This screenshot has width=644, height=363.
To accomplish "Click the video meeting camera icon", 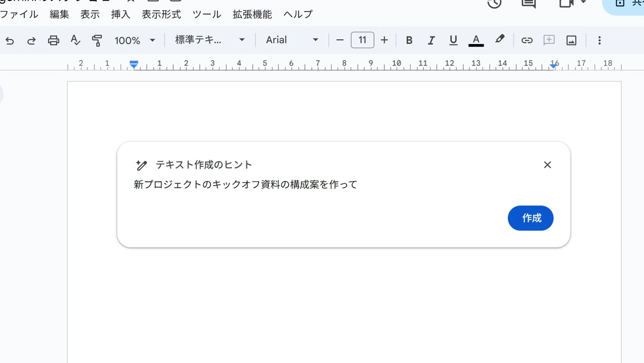I will point(567,3).
